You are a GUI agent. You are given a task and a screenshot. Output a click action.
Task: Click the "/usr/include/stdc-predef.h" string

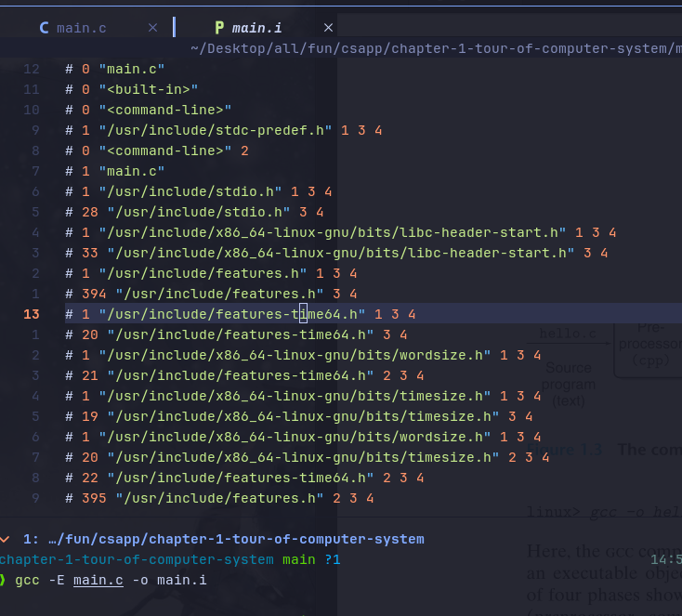click(x=216, y=130)
